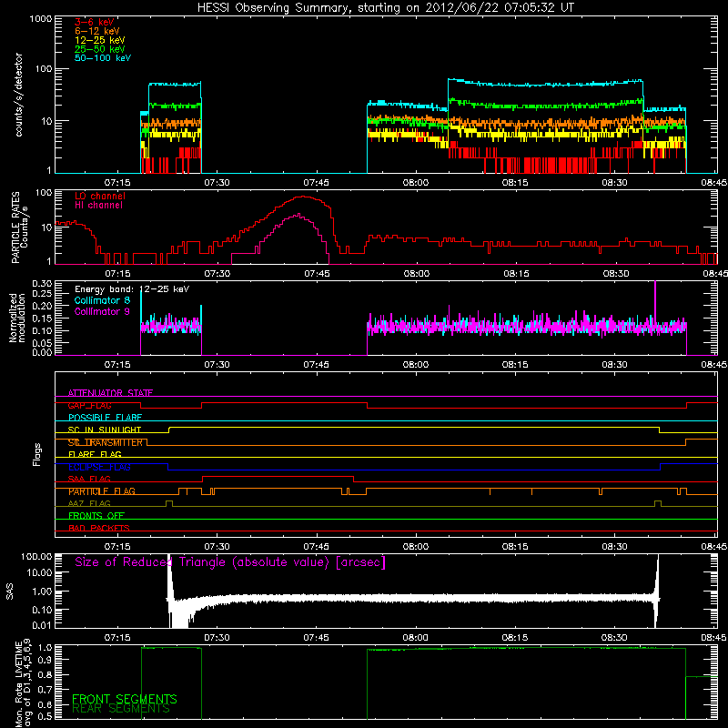Select the 3-6 keV legend label
This screenshot has height=728, width=728.
(95, 22)
